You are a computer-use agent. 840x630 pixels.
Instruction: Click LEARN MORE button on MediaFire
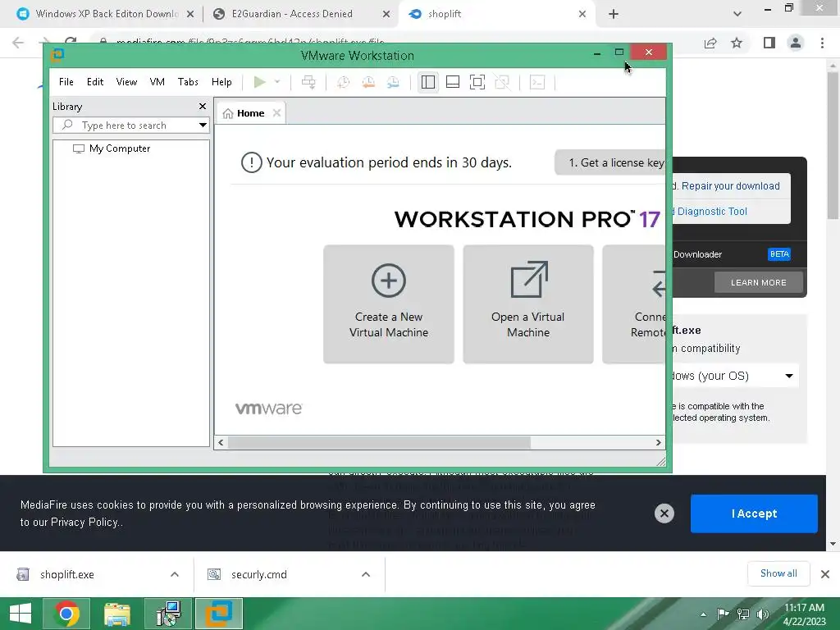759,282
